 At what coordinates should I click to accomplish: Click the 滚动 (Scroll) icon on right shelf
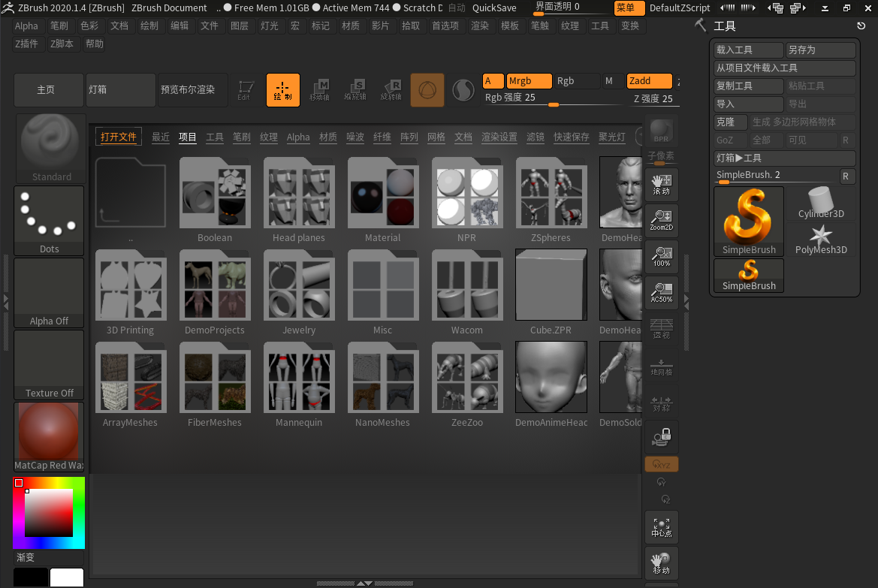(661, 184)
